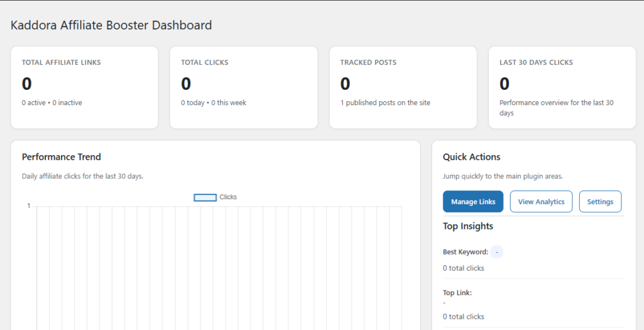Open the Manage Links page
This screenshot has height=330, width=644.
pyautogui.click(x=473, y=202)
